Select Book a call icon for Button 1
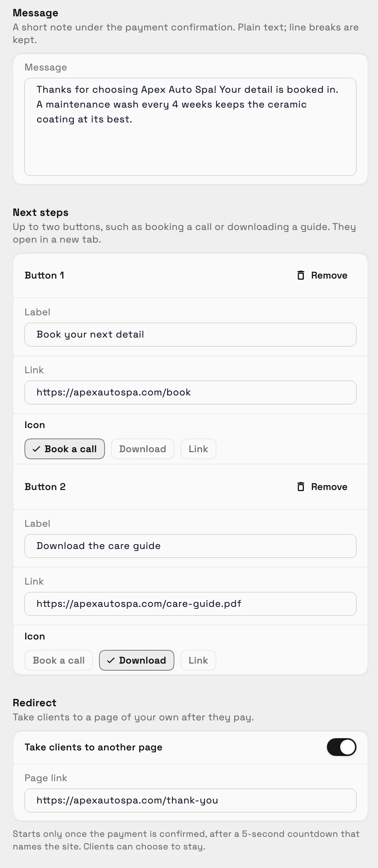The width and height of the screenshot is (378, 868). 64,449
